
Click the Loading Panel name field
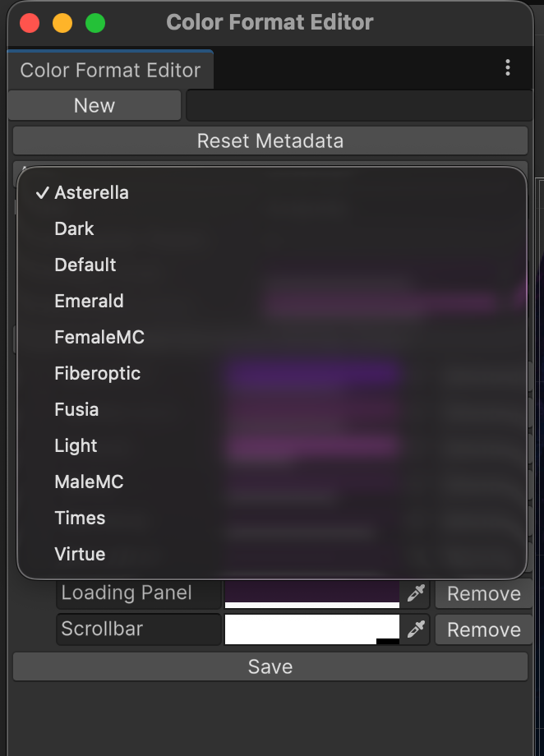pos(139,593)
